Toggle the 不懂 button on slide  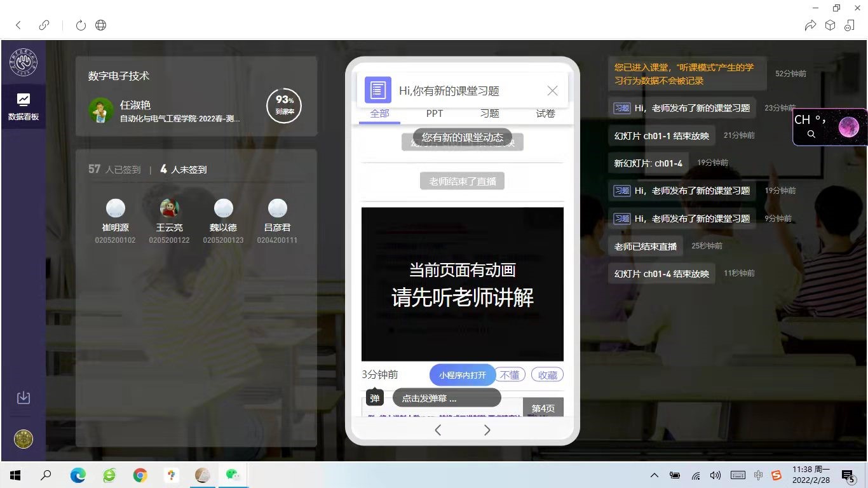point(510,376)
